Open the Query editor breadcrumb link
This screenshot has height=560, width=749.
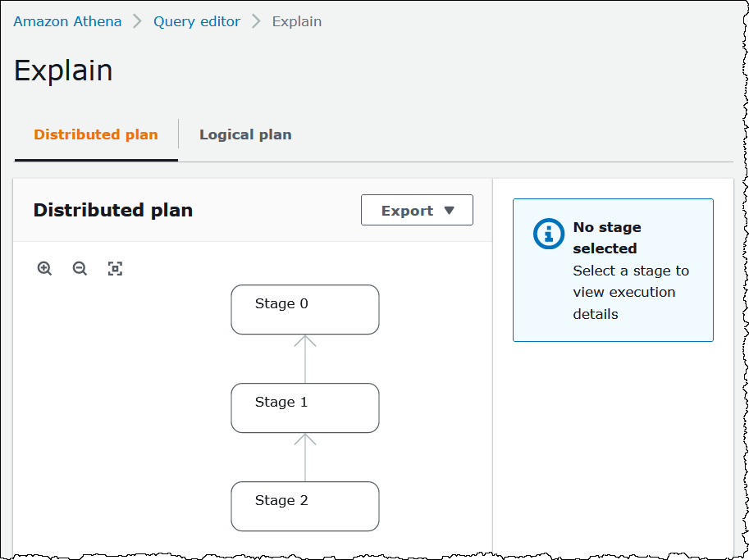point(197,21)
